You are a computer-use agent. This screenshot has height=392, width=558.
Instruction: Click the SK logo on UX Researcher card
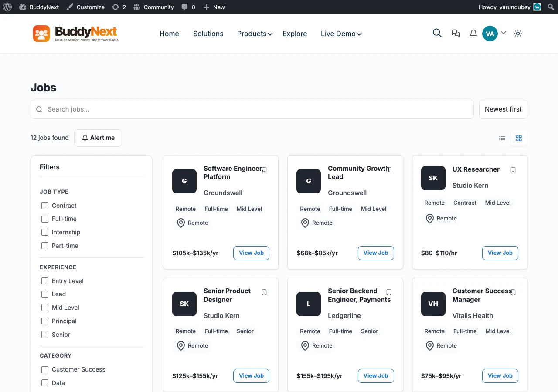[x=433, y=178]
